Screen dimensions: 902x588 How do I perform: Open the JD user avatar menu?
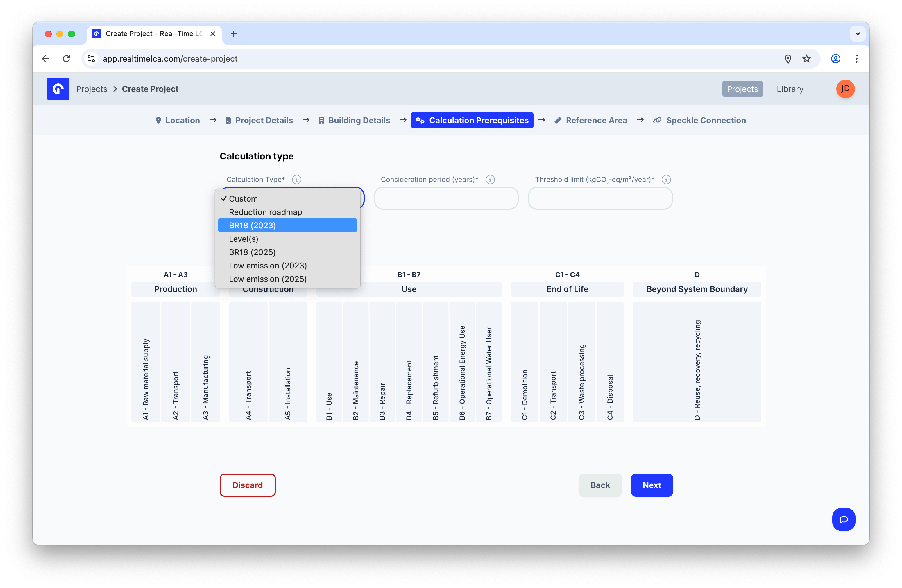click(845, 89)
